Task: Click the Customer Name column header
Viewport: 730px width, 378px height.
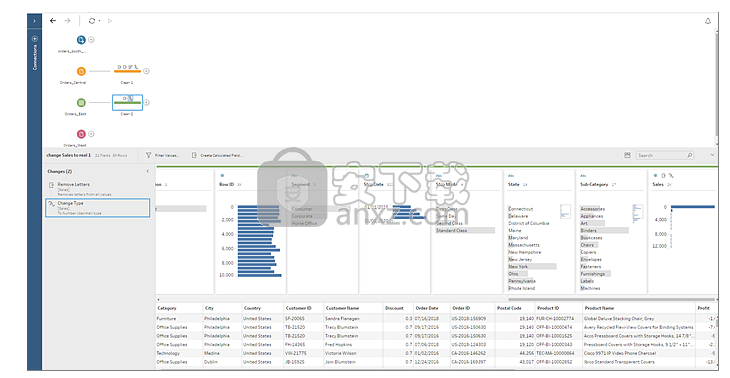Action: [x=342, y=308]
